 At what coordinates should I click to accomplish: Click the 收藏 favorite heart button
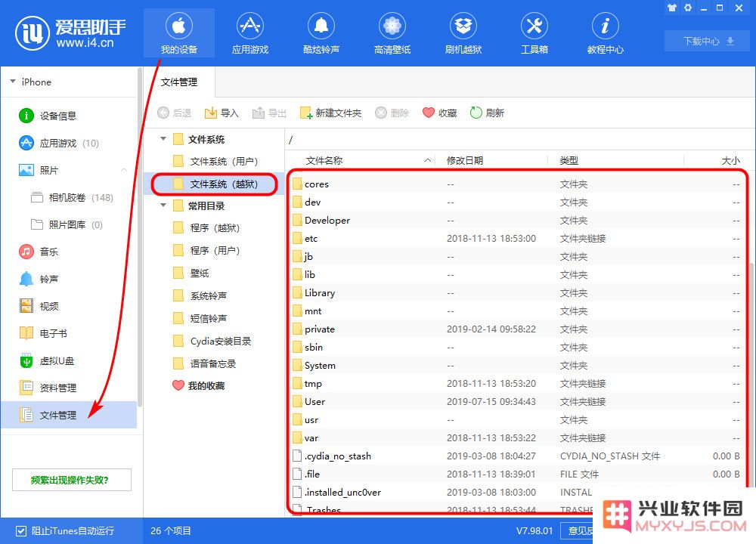440,113
